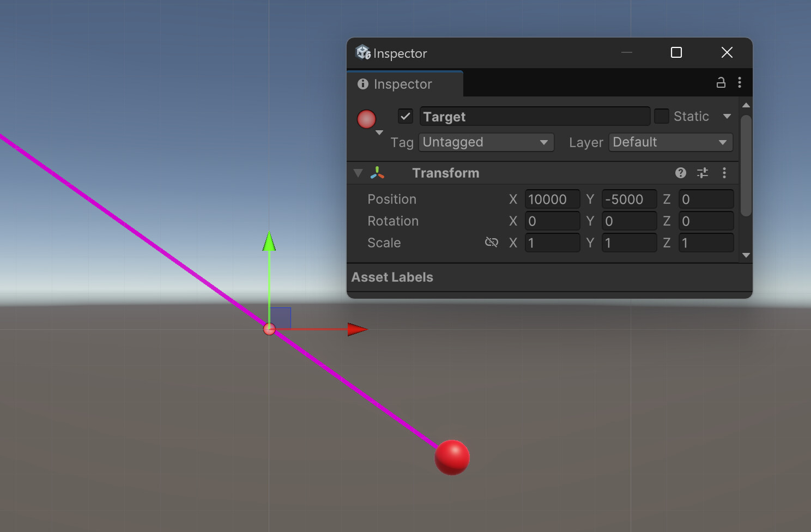Image resolution: width=811 pixels, height=532 pixels.
Task: Collapse the Transform component foldout
Action: click(x=358, y=173)
